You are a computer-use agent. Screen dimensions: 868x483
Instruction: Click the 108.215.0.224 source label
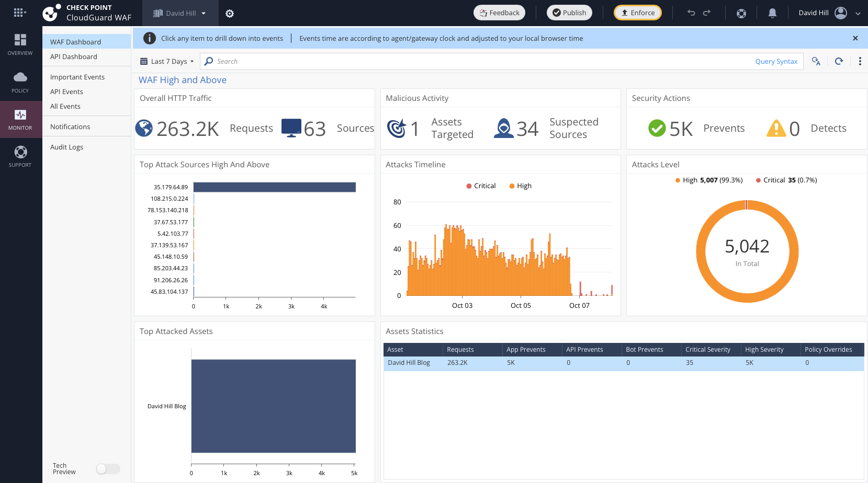(x=170, y=199)
